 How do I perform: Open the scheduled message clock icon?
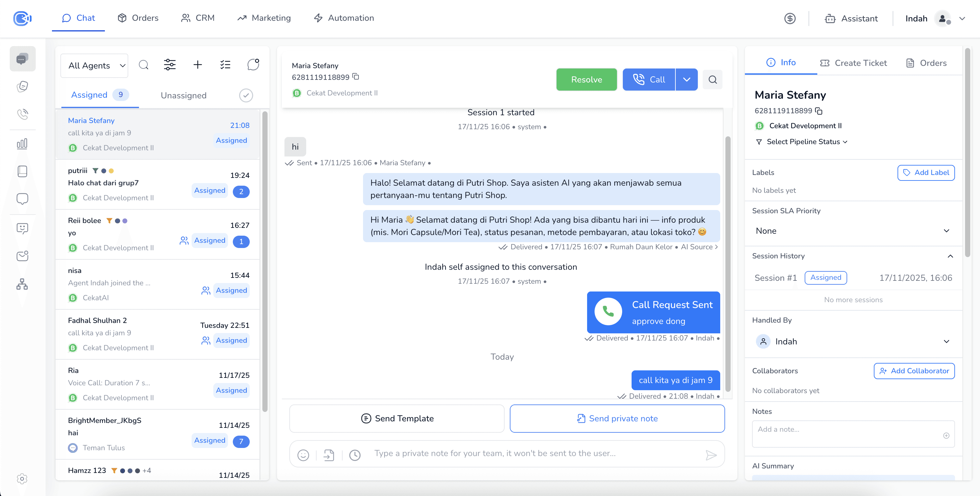click(x=355, y=455)
